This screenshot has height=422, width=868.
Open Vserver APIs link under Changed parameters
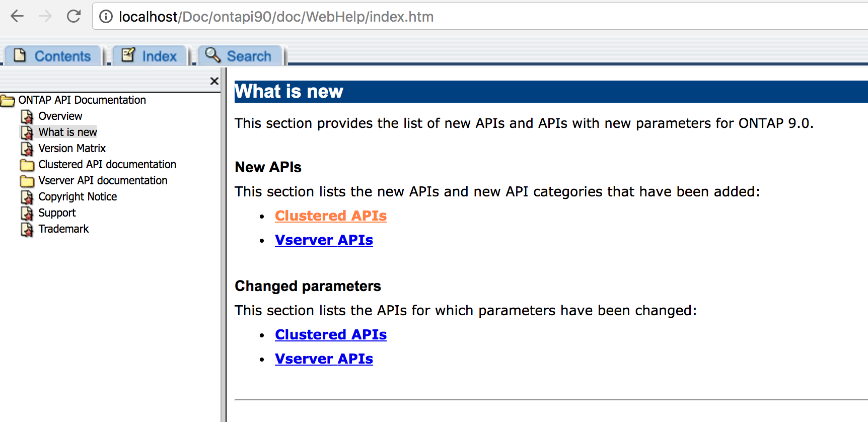(324, 359)
